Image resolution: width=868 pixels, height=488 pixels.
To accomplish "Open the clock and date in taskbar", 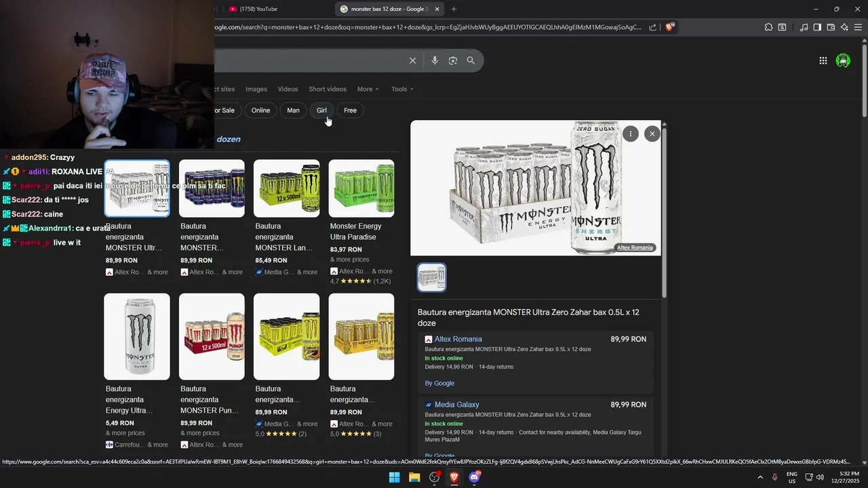I will pos(849,477).
